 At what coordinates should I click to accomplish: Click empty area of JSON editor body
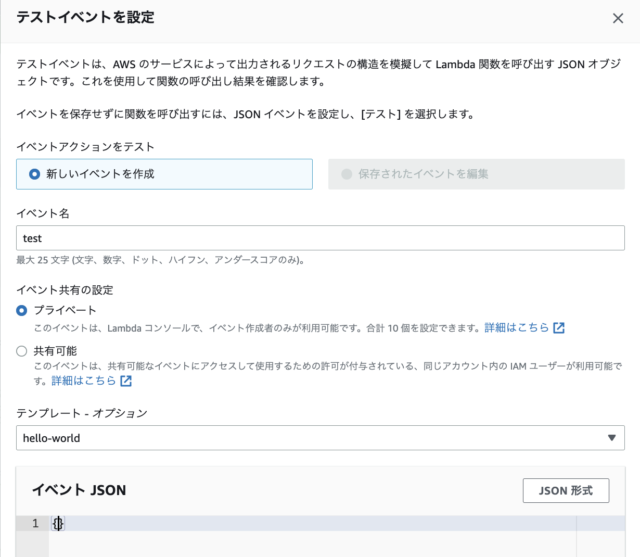click(x=312, y=544)
